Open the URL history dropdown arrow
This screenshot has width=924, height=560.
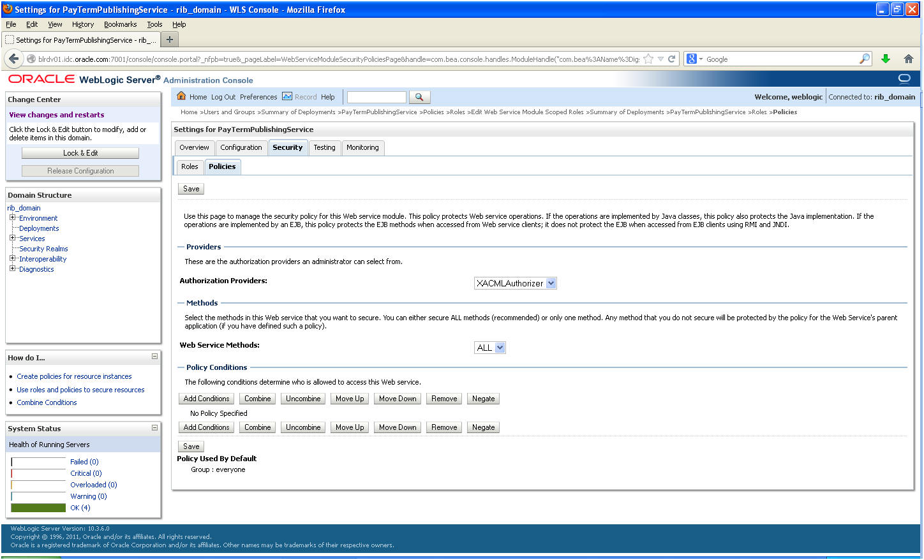(x=661, y=59)
